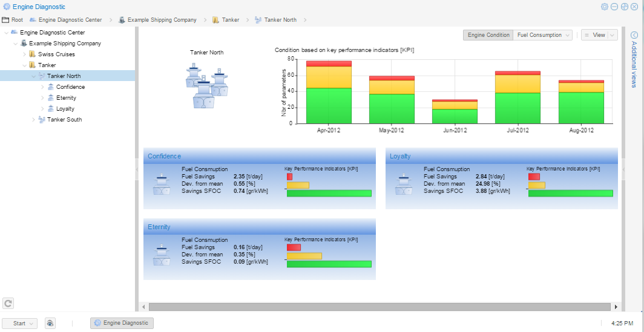Viewport: 644px width, 332px height.
Task: Expand the Swiss Cruises tree node
Action: pos(25,54)
